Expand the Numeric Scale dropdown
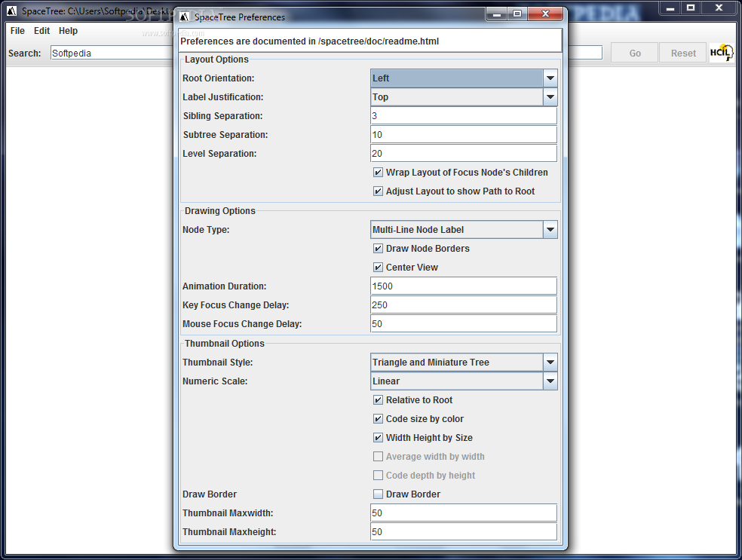The width and height of the screenshot is (742, 560). pos(550,381)
